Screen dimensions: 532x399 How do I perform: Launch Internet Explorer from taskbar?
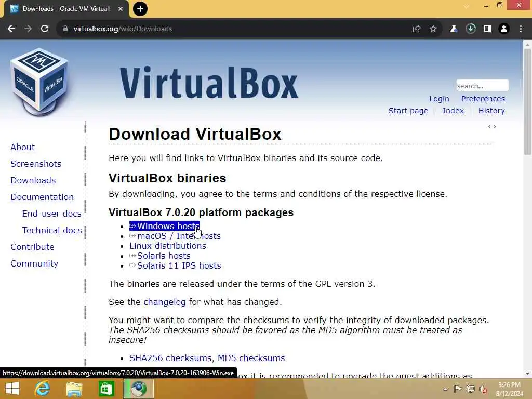coord(43,389)
